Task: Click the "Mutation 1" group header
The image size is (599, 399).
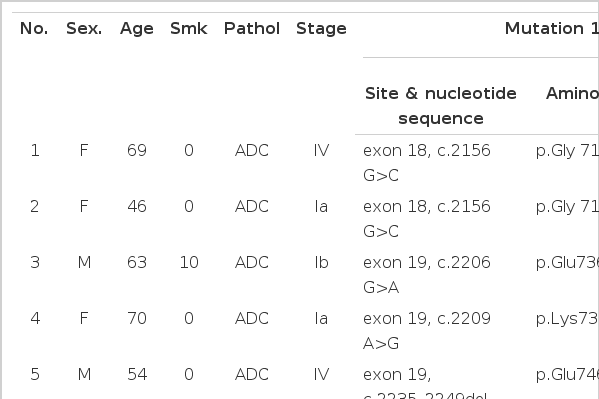Action: coord(552,29)
